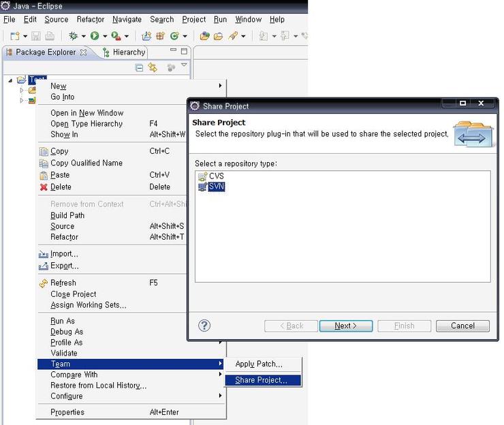The image size is (504, 425).
Task: Click the Debug bug icon
Action: pyautogui.click(x=74, y=36)
